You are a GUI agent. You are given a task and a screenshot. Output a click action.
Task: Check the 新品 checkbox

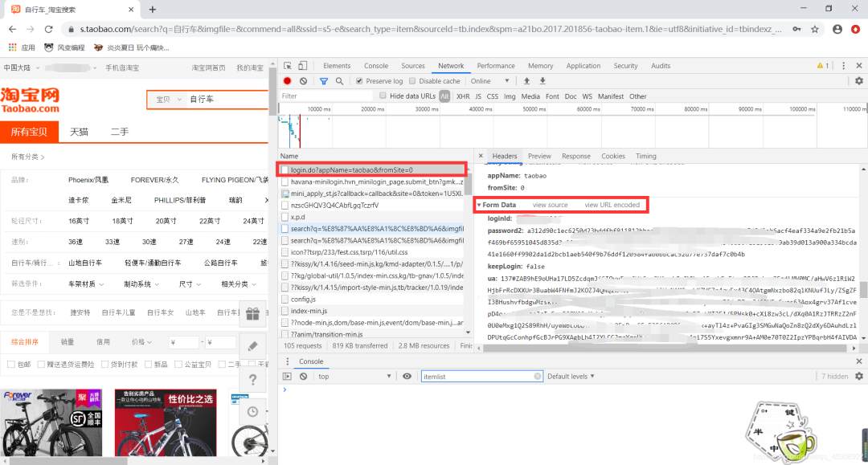(148, 365)
